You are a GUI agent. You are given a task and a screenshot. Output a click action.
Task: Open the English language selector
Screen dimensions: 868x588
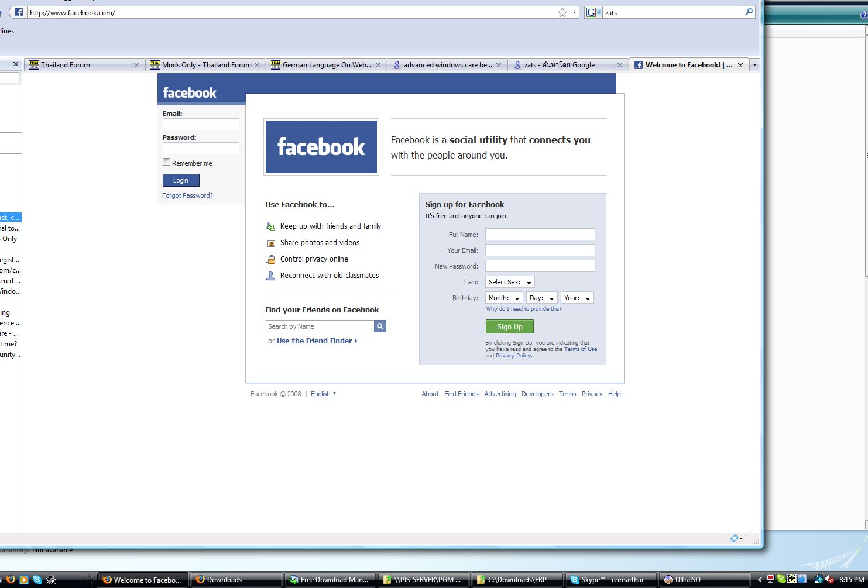click(323, 394)
